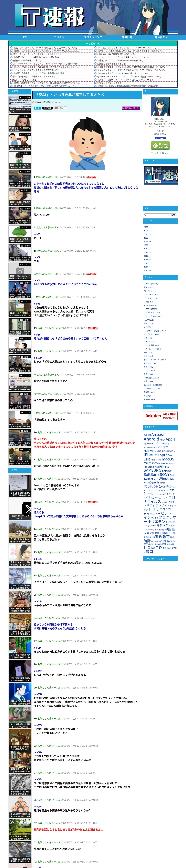Open popular article thumbnail with 42コメント
186x868 pixels.
(x=20, y=197)
